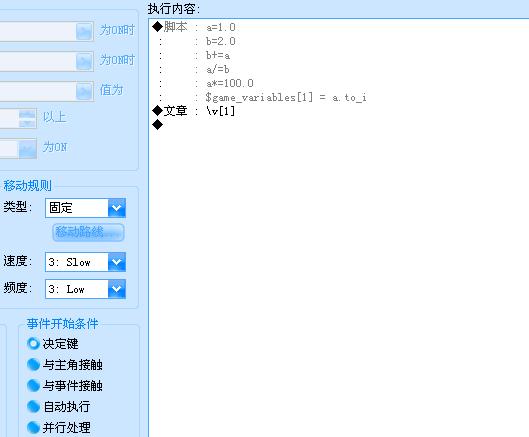Click the 以上 value spinner control
Screen dimensions: 529x437
coord(27,118)
